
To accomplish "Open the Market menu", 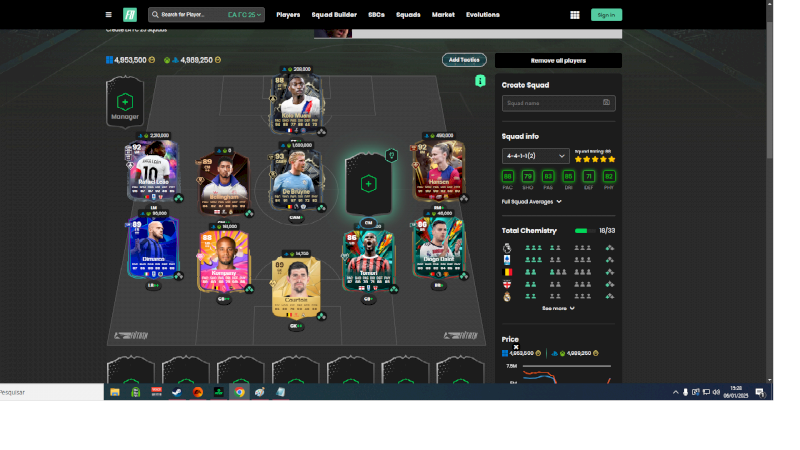I will (x=443, y=15).
